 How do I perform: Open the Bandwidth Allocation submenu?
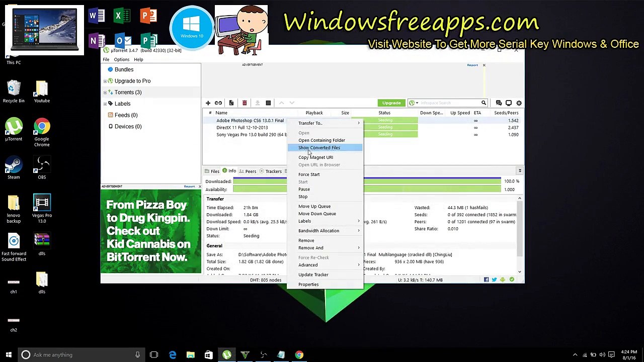[325, 231]
